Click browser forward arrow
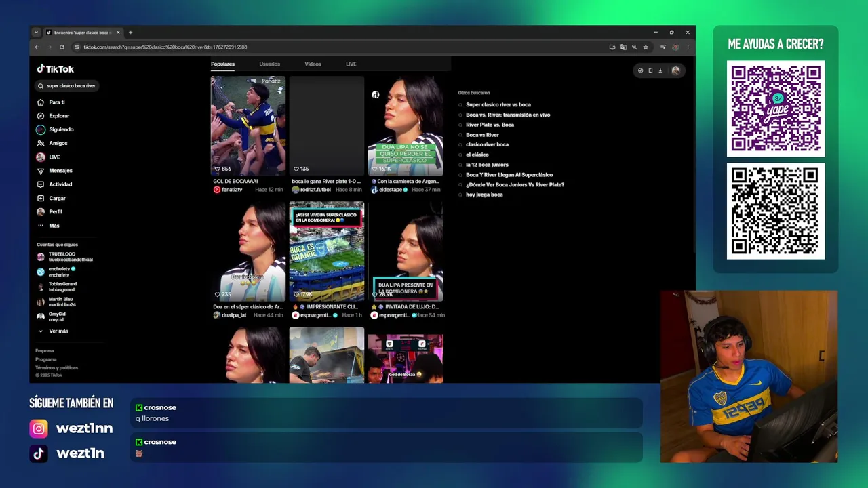Viewport: 868px width, 488px height. pyautogui.click(x=49, y=47)
